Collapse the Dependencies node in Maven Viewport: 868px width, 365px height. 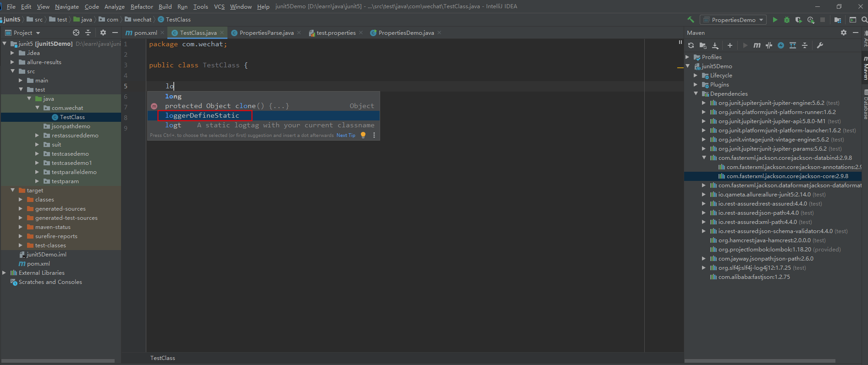point(696,94)
